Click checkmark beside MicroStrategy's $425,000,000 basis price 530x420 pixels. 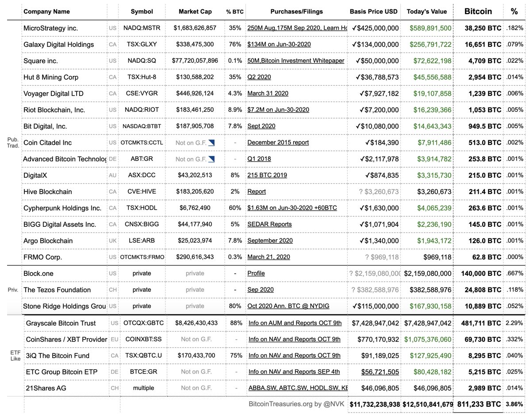click(355, 28)
